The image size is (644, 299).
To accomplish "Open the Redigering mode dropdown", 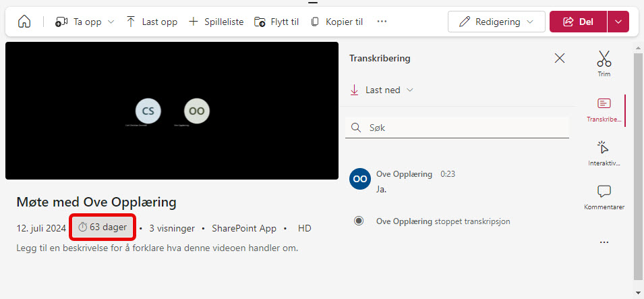I will (x=496, y=22).
